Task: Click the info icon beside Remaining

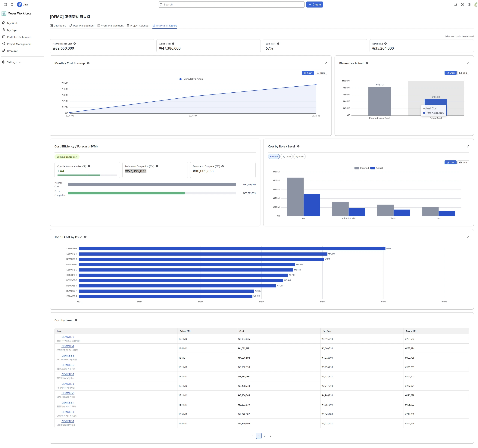Action: point(386,44)
